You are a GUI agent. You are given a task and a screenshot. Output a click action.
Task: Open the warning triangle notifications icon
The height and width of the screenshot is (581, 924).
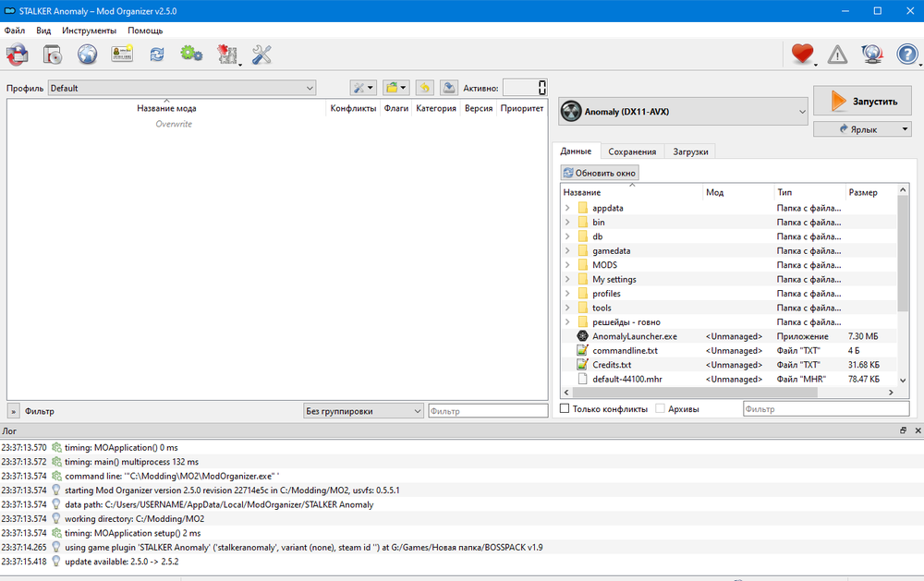click(837, 54)
